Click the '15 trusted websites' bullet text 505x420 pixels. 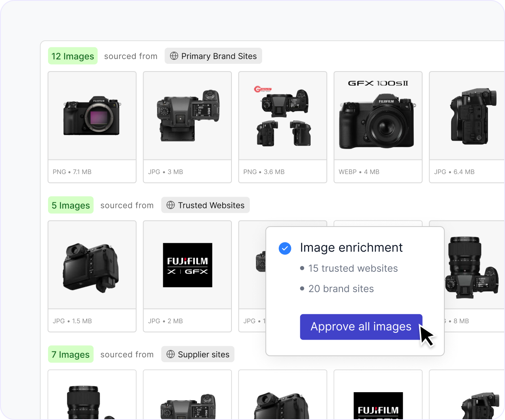point(353,269)
